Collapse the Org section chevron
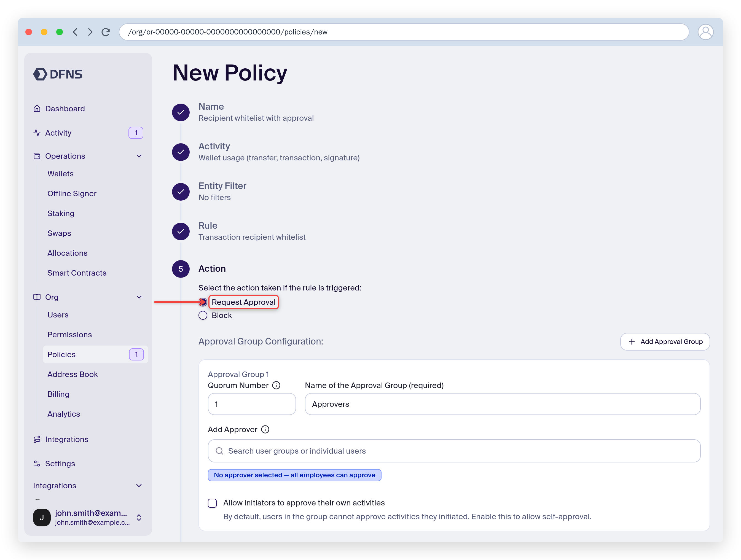The height and width of the screenshot is (560, 741). point(139,297)
